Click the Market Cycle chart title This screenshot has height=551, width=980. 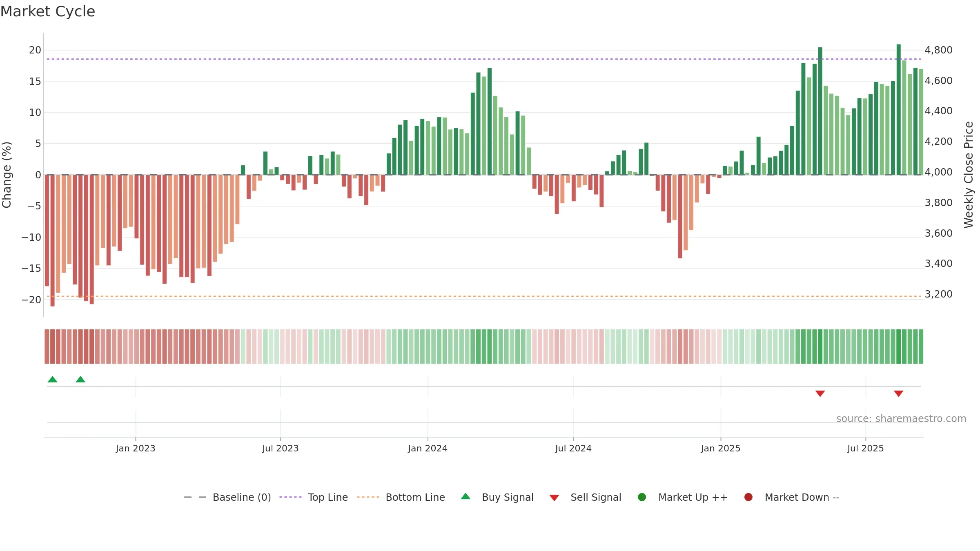pos(48,11)
